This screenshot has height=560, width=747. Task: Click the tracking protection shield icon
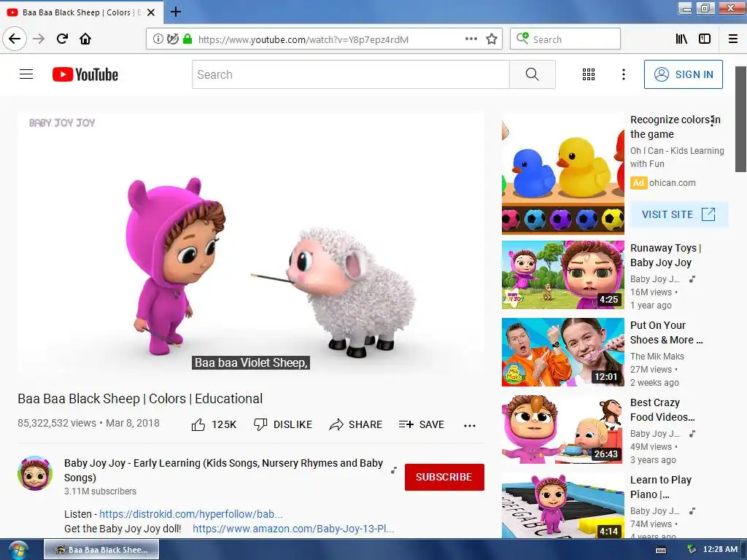[x=172, y=39]
